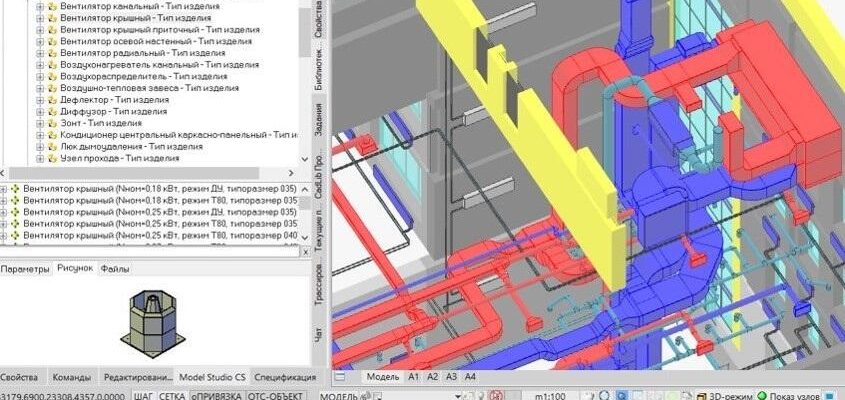Click the folder icon beside Дефлектор
Image resolution: width=845 pixels, height=400 pixels.
click(51, 102)
